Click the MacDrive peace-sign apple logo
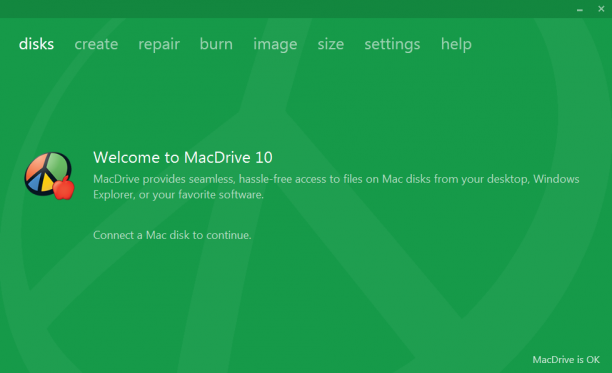Screen dimensions: 612x373 (x=50, y=176)
